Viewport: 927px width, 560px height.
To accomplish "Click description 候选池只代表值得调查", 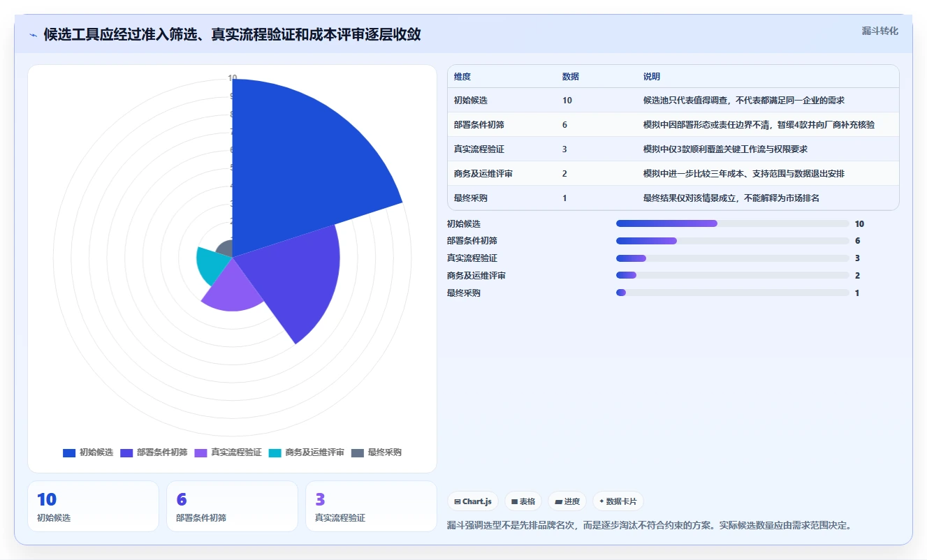I will [744, 101].
